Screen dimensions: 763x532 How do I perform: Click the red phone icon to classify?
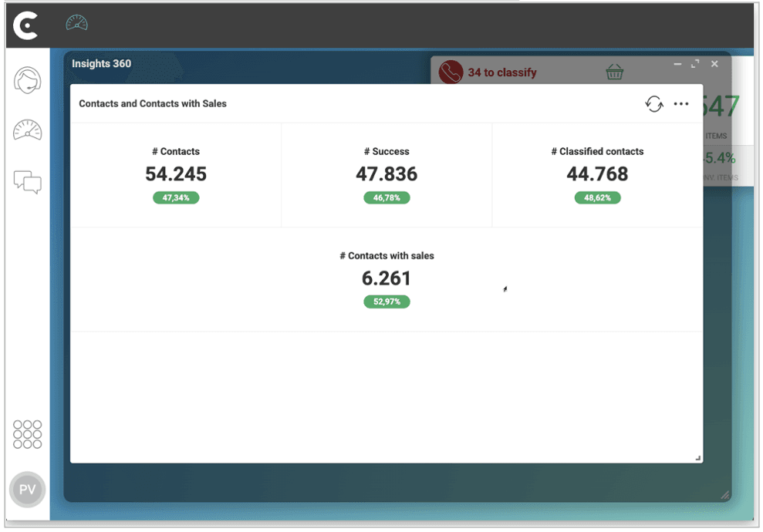(x=451, y=72)
